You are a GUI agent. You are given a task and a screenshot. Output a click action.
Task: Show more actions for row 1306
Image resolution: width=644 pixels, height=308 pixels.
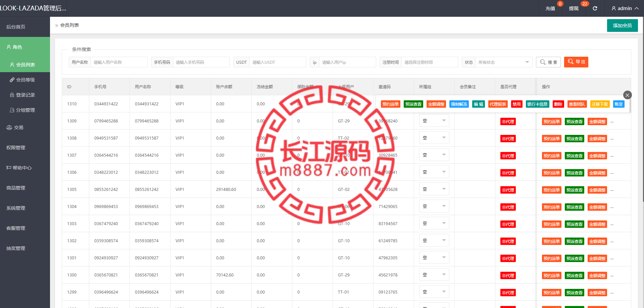(x=612, y=173)
